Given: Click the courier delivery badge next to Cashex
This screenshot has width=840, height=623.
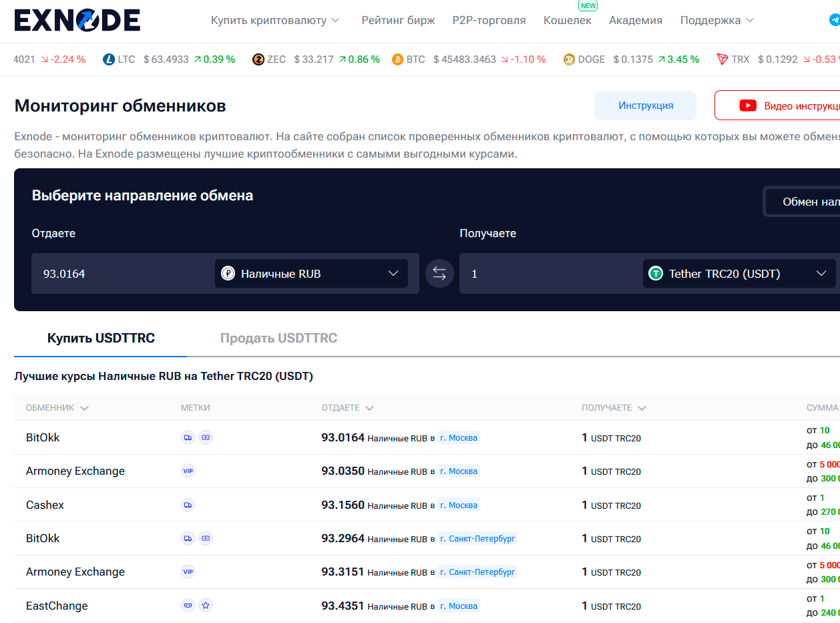Looking at the screenshot, I should 188,505.
